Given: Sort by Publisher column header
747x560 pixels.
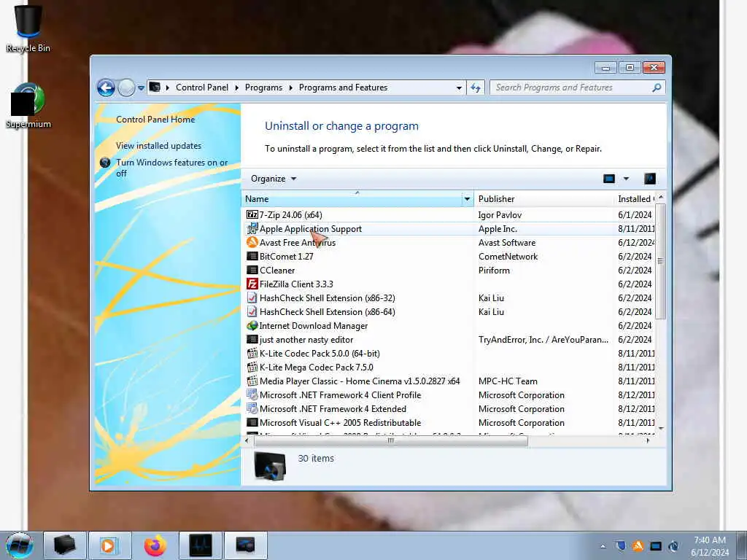Looking at the screenshot, I should point(544,199).
